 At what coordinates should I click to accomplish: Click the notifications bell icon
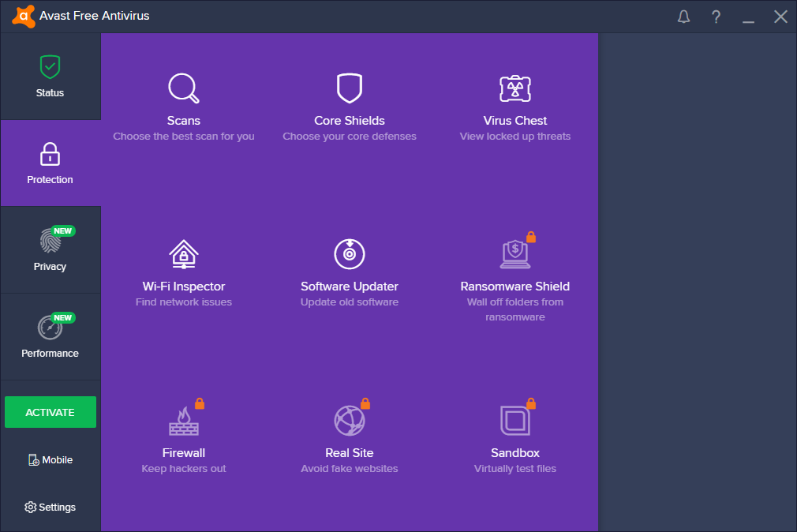(x=683, y=17)
